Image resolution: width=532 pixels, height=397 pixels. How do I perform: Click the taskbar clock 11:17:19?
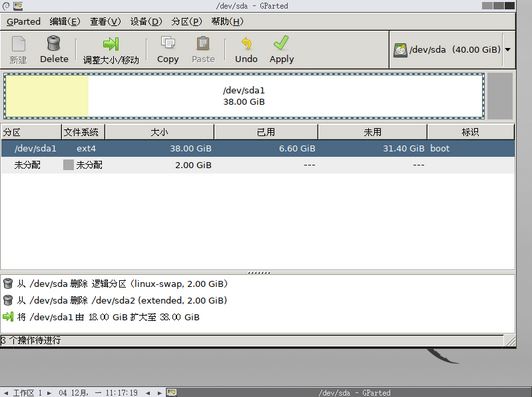tap(121, 393)
